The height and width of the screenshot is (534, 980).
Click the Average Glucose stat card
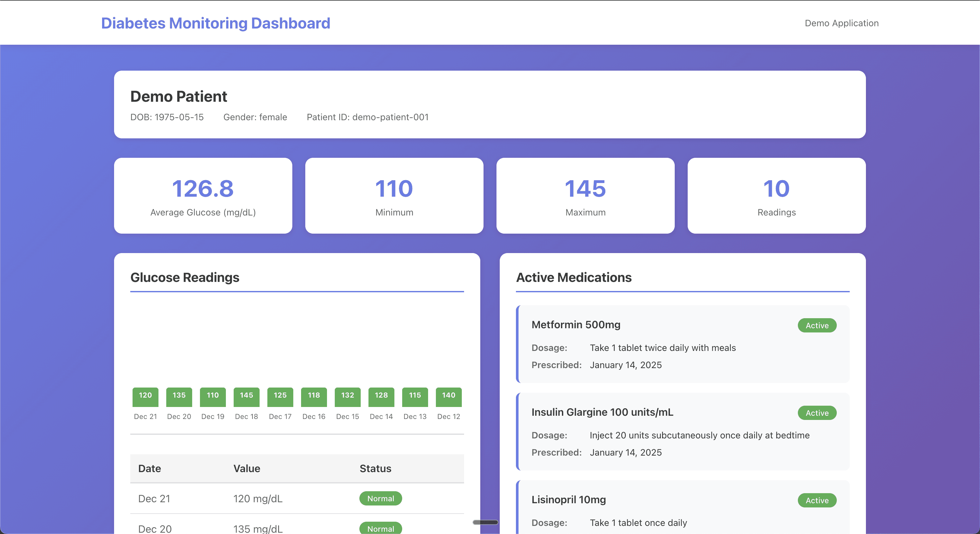203,195
